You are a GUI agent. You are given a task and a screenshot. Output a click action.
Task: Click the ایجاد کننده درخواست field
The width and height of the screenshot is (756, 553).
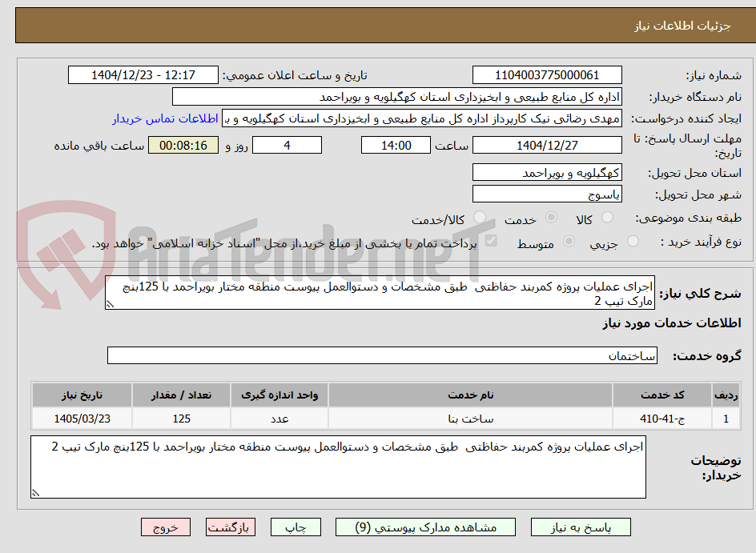pyautogui.click(x=422, y=118)
